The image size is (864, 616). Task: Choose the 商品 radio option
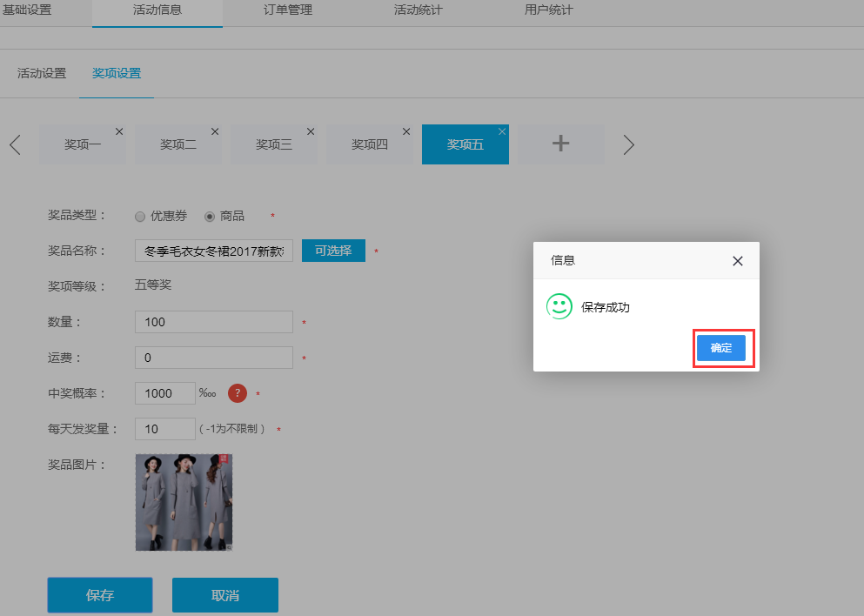(210, 217)
